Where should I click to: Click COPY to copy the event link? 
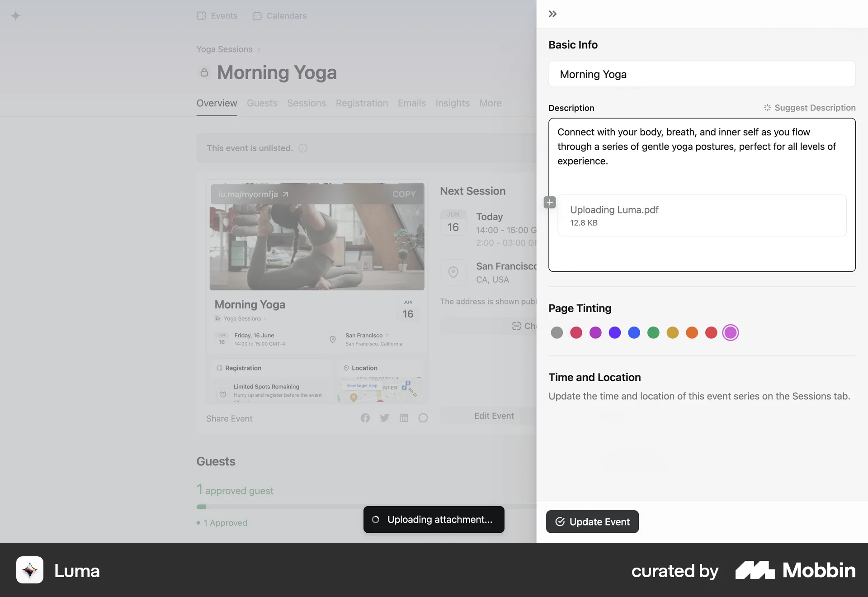[x=404, y=194]
